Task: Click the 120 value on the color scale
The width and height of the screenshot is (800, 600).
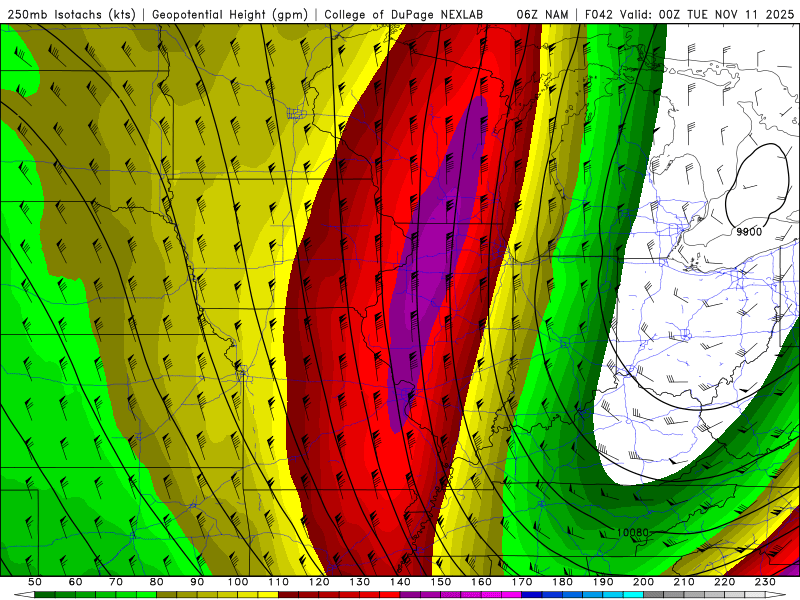Action: click(319, 582)
